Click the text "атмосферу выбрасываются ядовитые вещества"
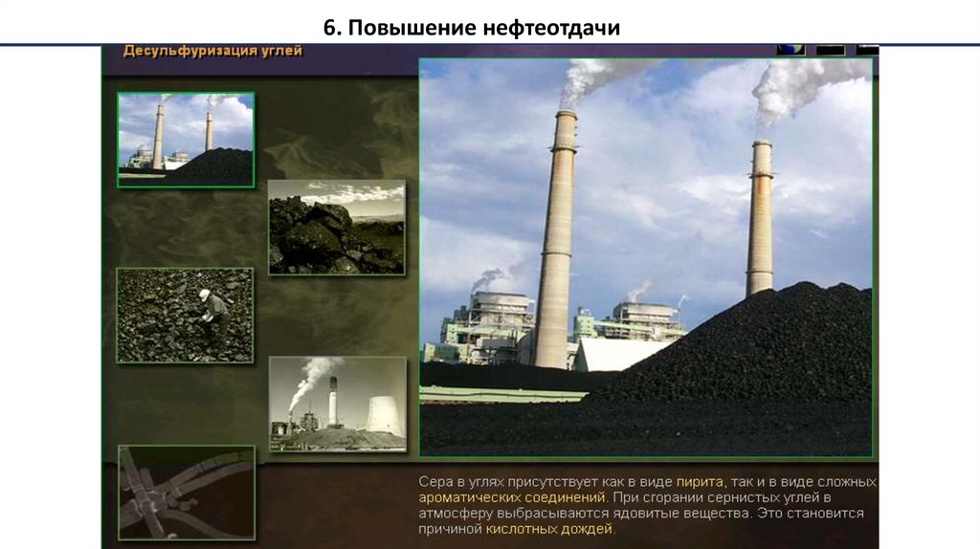The image size is (980, 549). click(585, 514)
